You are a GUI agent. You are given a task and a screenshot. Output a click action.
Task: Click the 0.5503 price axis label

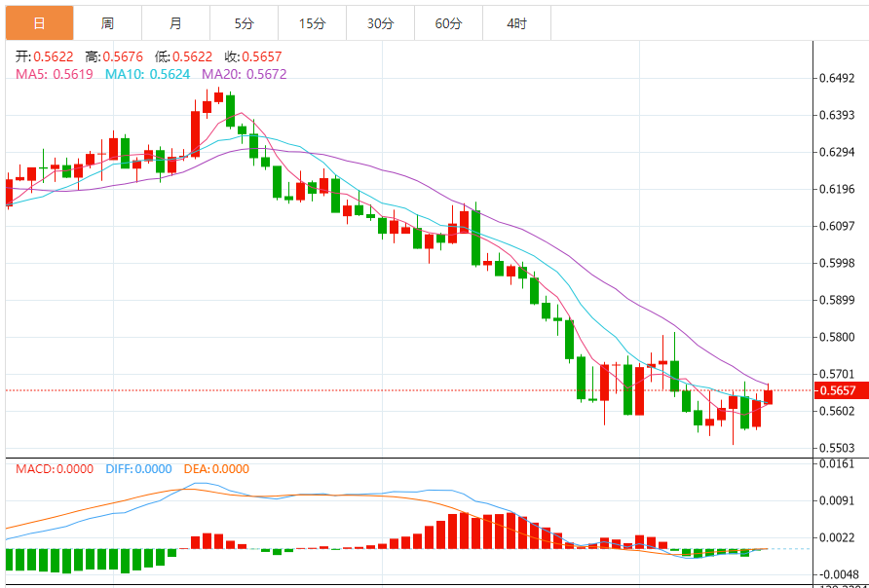tap(838, 448)
